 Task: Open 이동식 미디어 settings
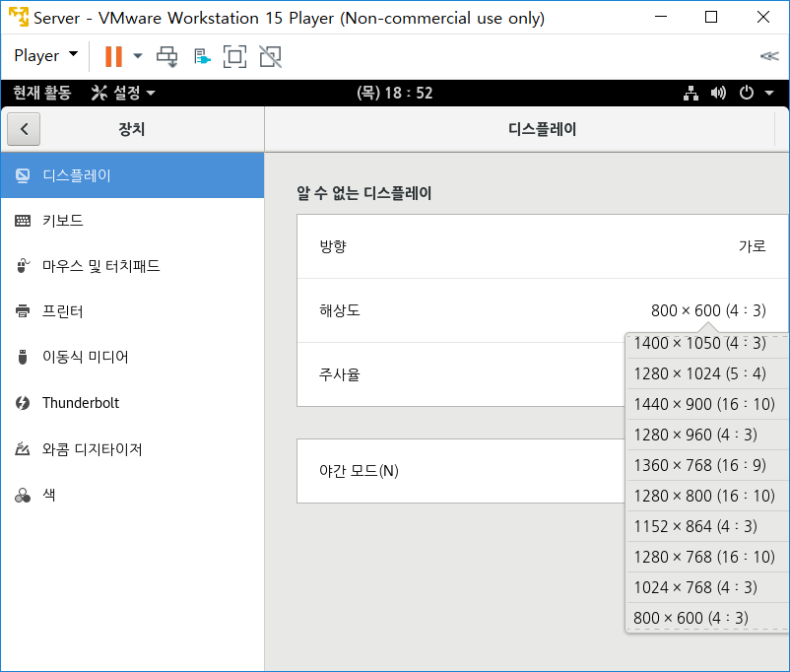click(x=133, y=357)
